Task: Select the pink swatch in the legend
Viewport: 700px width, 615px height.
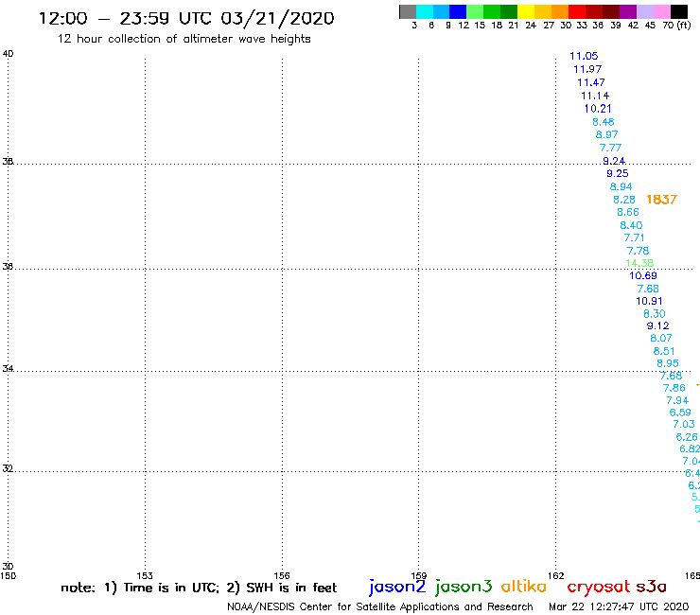Action: (x=661, y=11)
